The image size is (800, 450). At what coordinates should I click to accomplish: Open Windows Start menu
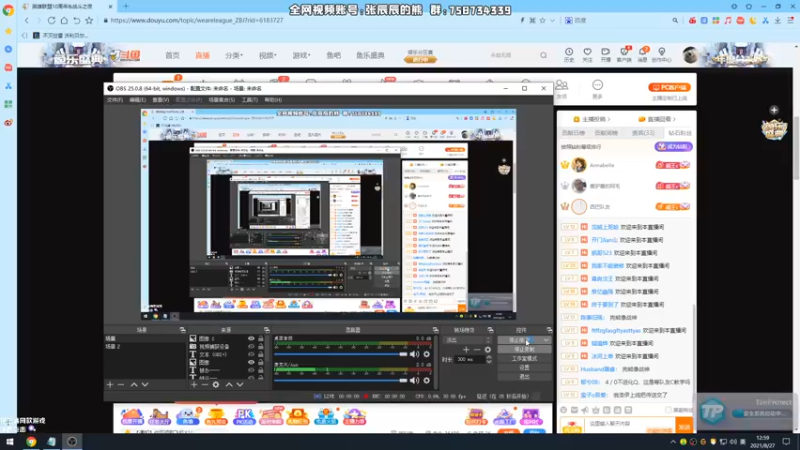point(9,442)
